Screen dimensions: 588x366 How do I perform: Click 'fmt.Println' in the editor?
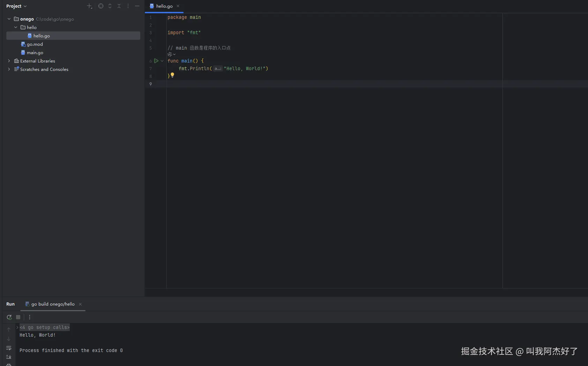[194, 68]
